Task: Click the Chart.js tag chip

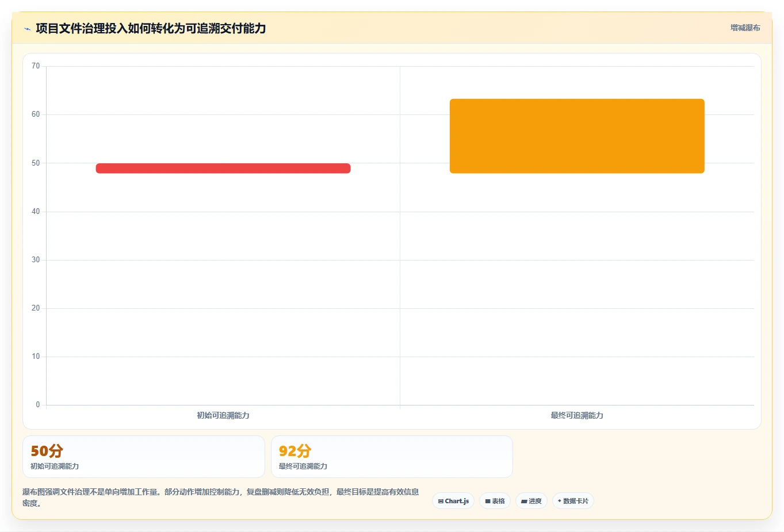Action: [x=453, y=501]
